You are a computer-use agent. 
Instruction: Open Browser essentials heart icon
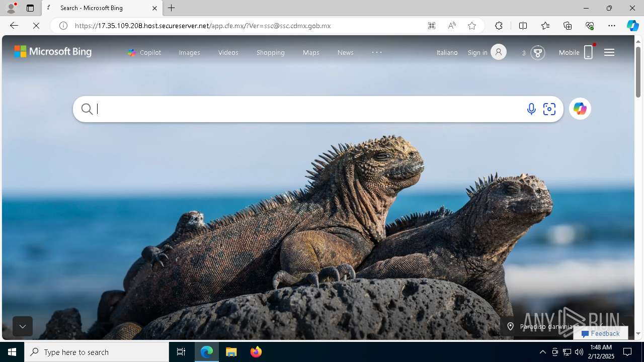(590, 26)
